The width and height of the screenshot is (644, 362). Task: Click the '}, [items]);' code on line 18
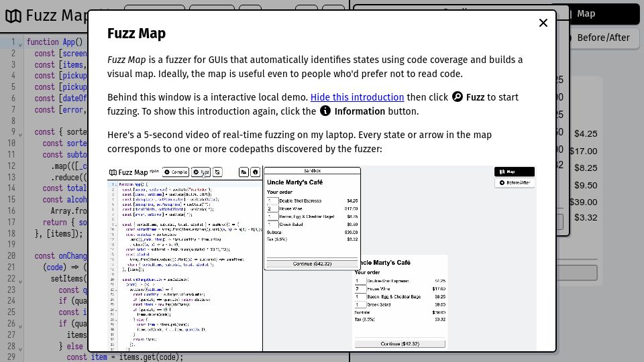(59, 233)
